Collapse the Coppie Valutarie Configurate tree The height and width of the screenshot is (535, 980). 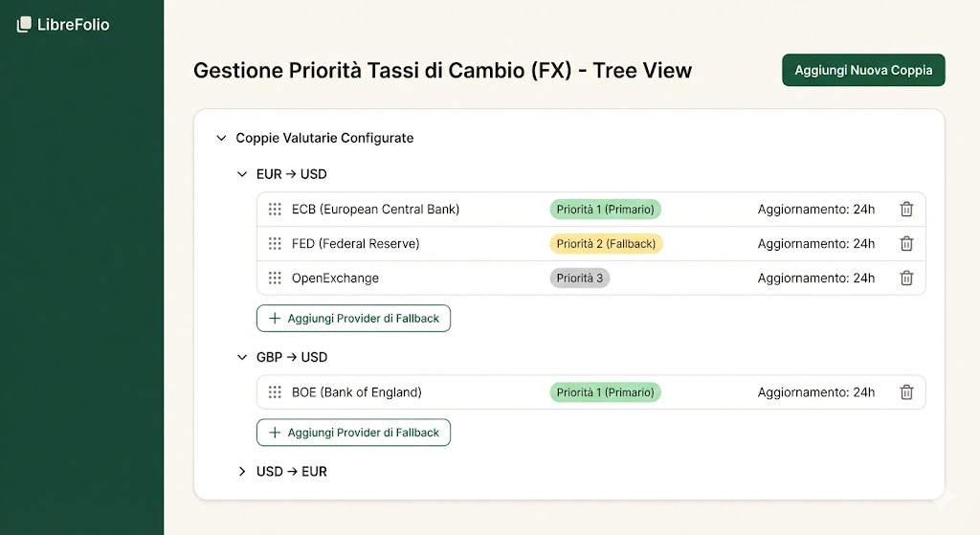(222, 139)
